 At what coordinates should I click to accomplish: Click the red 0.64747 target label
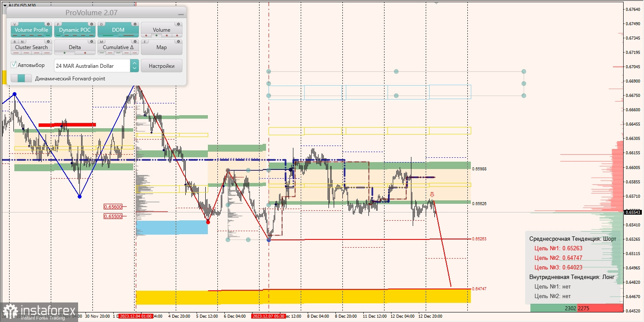pos(479,289)
